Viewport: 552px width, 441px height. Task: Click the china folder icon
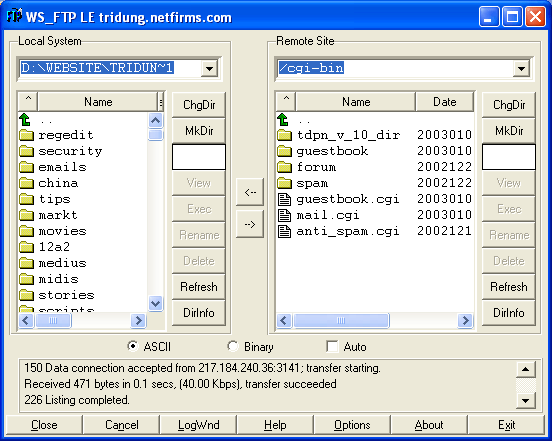click(26, 183)
